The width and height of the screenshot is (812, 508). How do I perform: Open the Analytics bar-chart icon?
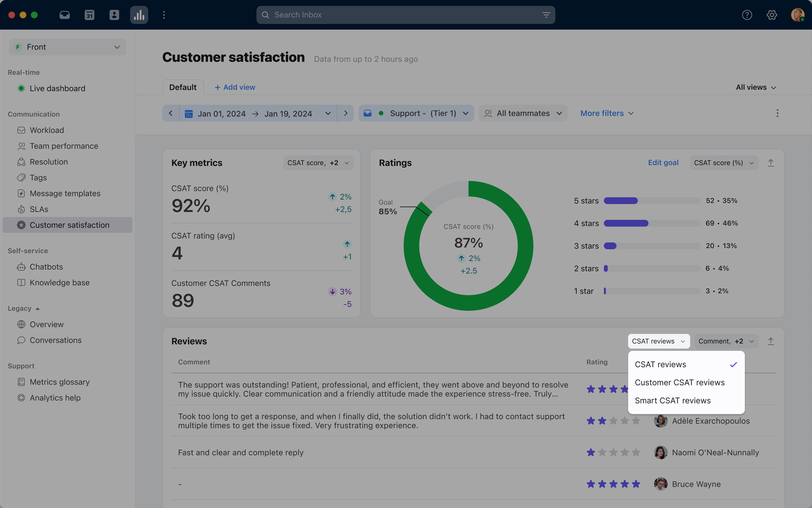139,15
